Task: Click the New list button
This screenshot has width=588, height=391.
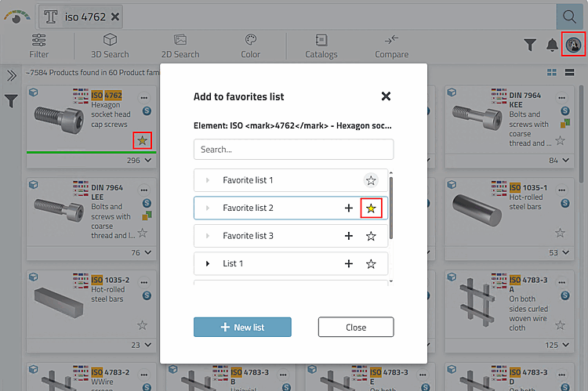Action: tap(242, 327)
